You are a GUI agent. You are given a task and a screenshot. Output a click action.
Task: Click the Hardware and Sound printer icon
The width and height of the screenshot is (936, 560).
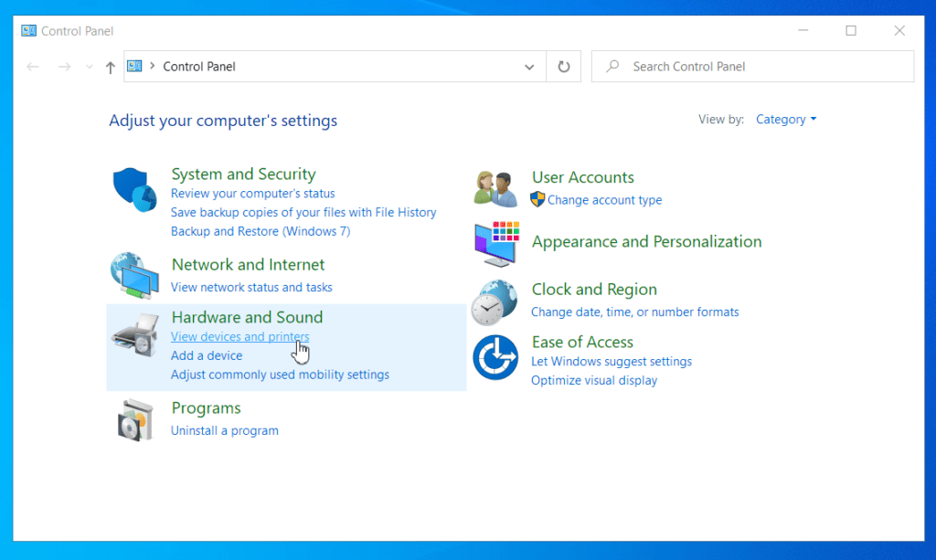click(135, 336)
